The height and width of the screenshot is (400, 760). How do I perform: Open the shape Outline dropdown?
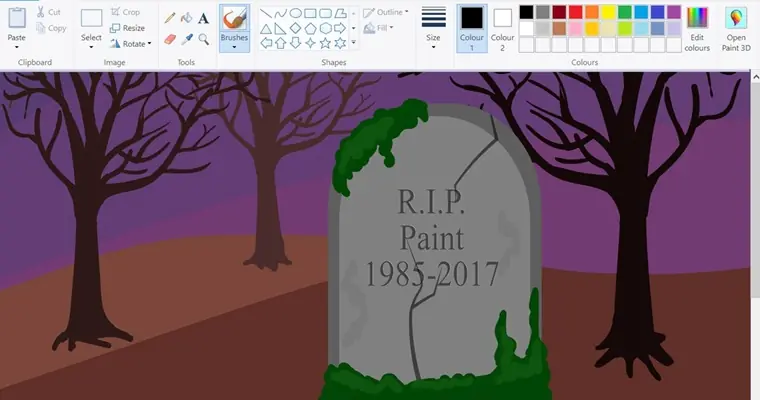[x=386, y=12]
